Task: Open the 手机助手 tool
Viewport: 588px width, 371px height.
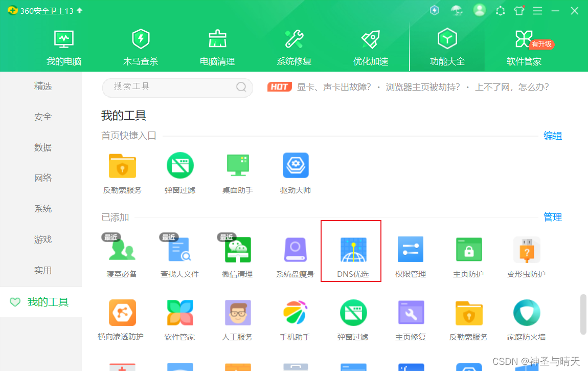Action: point(295,313)
